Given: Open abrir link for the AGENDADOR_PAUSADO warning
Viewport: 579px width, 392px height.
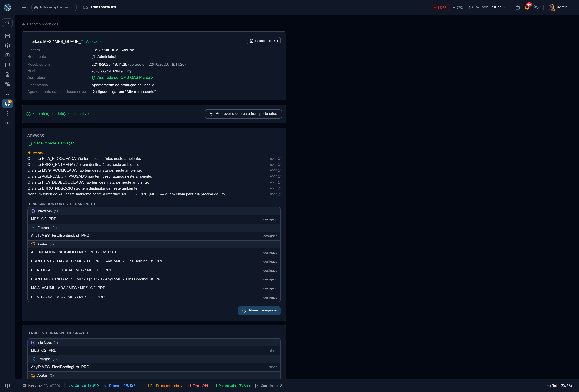Looking at the screenshot, I should [x=275, y=176].
